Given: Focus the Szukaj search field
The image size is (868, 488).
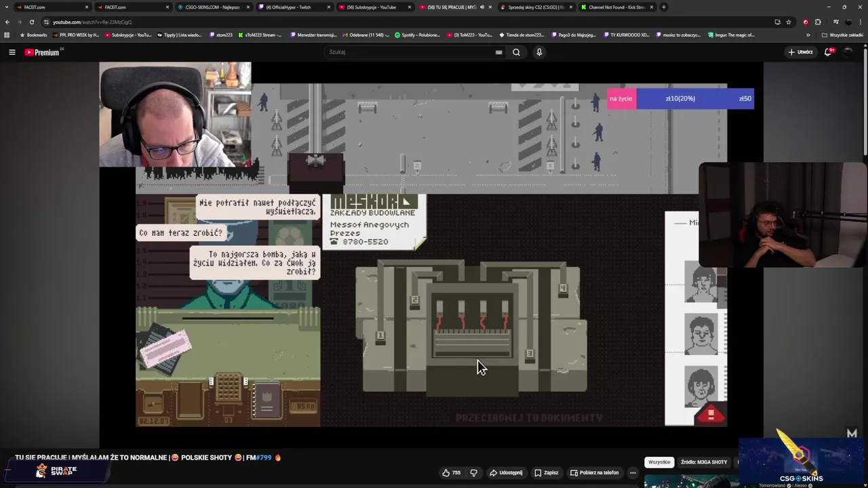Looking at the screenshot, I should pyautogui.click(x=410, y=52).
